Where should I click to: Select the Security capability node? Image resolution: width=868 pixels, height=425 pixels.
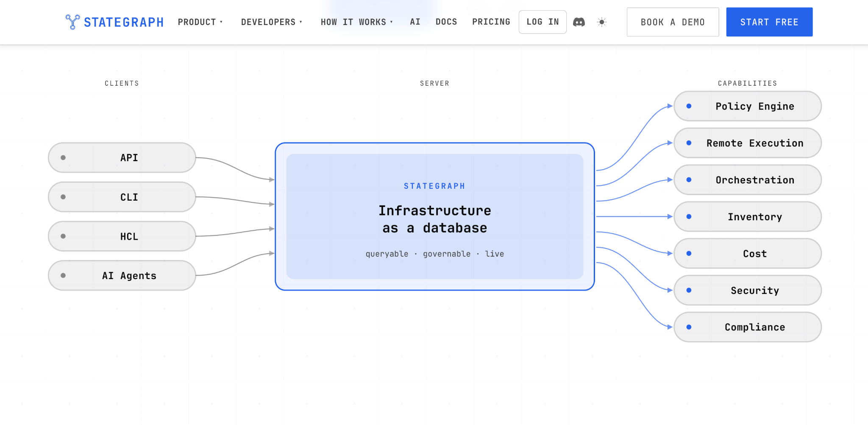[748, 291]
